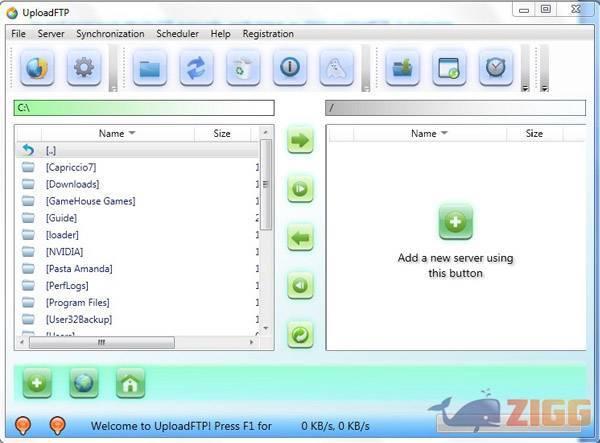Click the globe server connection toolbar icon
This screenshot has width=600, height=443.
click(38, 69)
